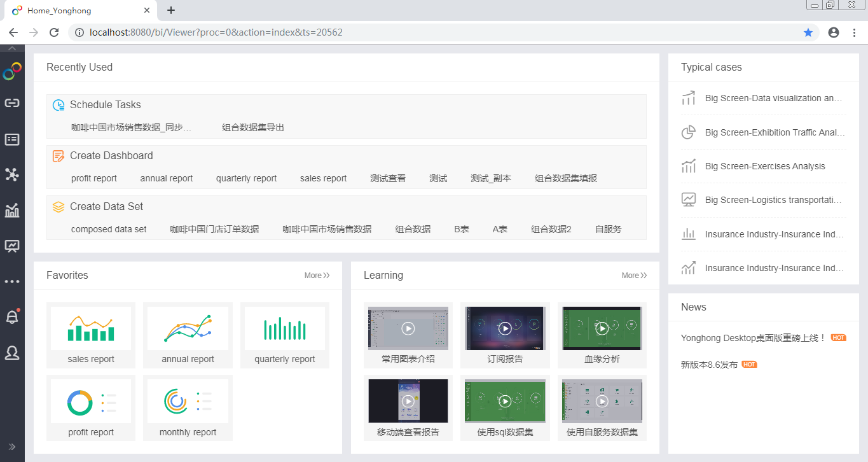
Task: Click chart icon beside Exercises Analysis
Action: [x=689, y=166]
